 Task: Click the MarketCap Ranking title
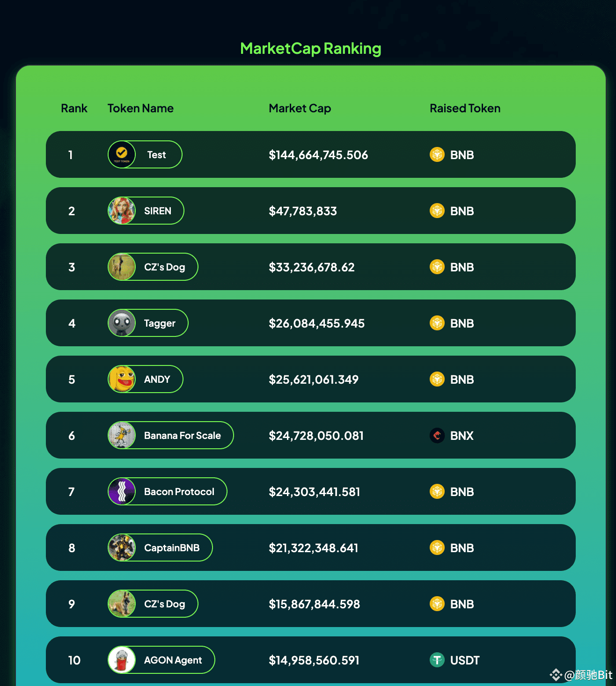310,48
